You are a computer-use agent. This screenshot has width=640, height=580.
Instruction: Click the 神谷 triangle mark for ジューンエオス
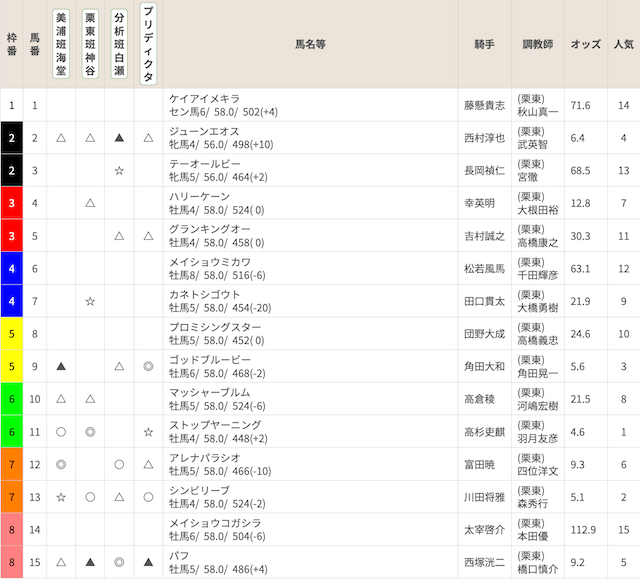pyautogui.click(x=90, y=138)
